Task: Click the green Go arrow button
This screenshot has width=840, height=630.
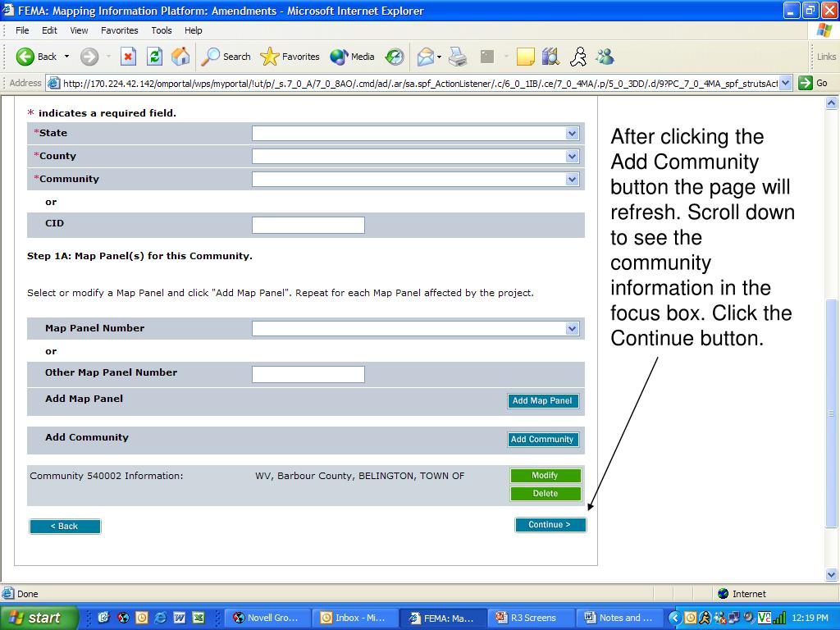Action: (x=806, y=83)
